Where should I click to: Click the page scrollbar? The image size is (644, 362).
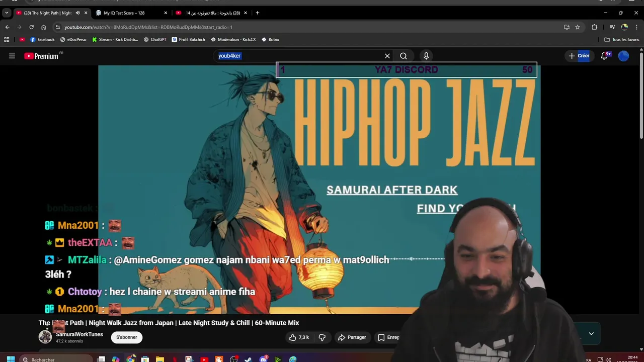coord(641,96)
